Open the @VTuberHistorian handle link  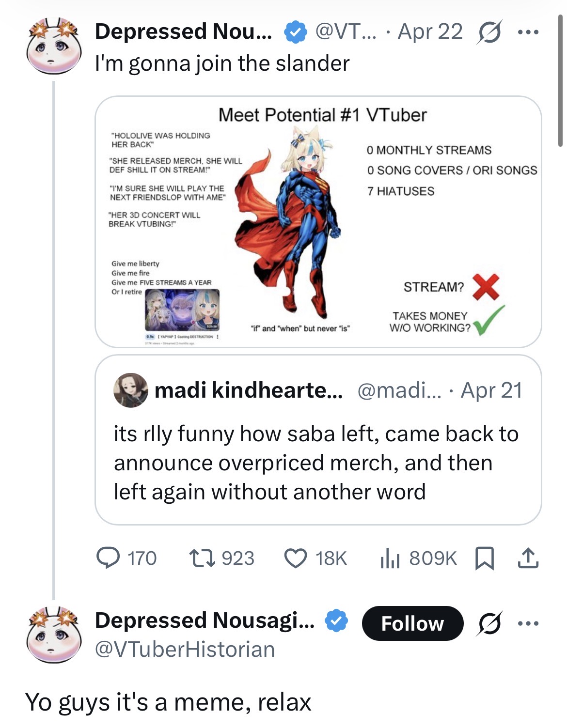(185, 649)
